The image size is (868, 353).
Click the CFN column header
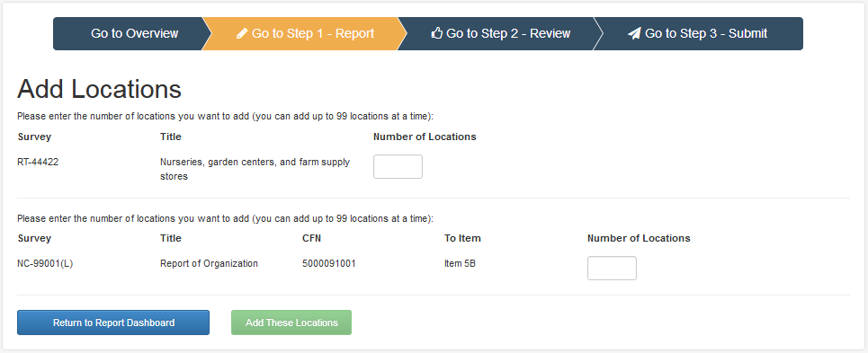click(311, 239)
